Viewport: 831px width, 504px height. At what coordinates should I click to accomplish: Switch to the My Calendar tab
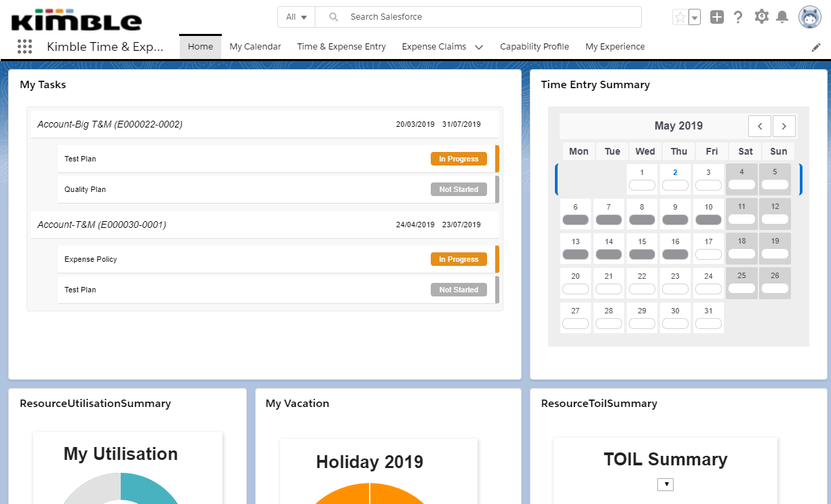pos(255,47)
